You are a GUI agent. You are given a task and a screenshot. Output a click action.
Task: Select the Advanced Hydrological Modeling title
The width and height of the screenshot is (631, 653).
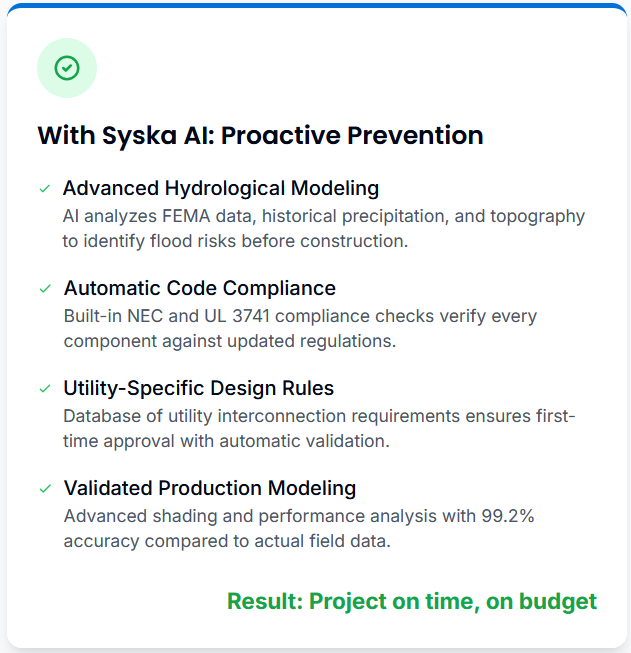[x=221, y=188]
